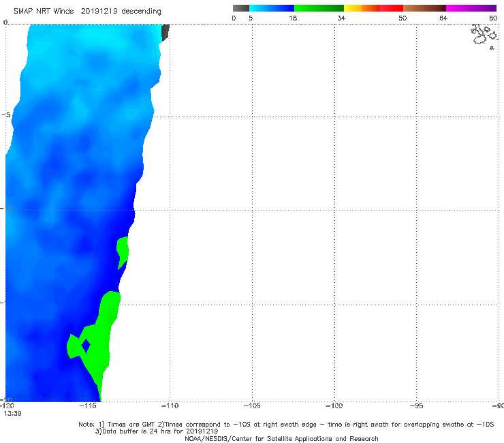Click the blue diamond inside the green region
The height and width of the screenshot is (443, 504).
pos(86,346)
